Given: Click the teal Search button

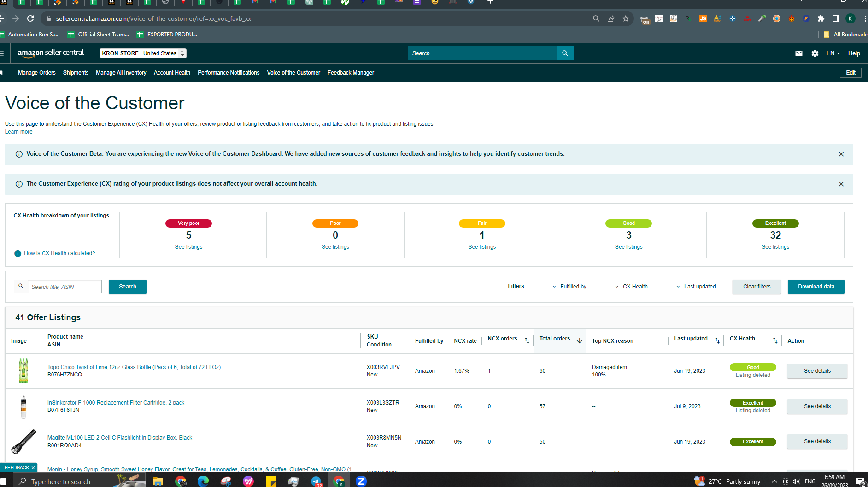Looking at the screenshot, I should (128, 287).
